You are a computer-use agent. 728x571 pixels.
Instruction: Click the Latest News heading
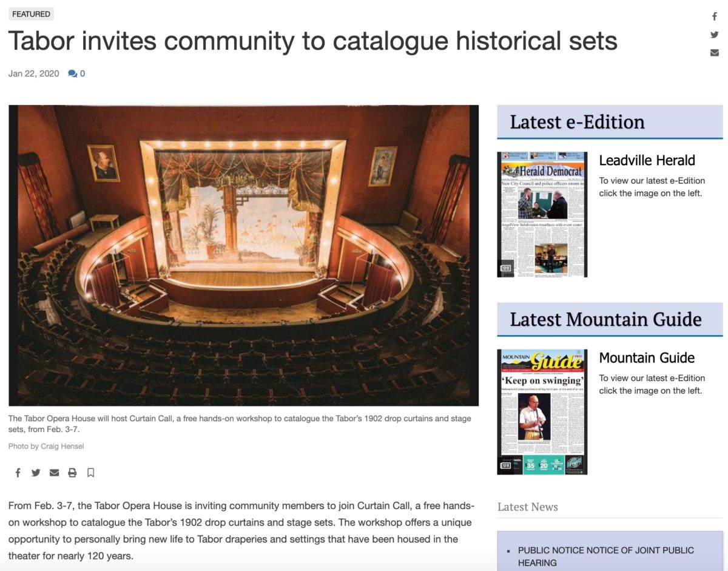click(x=527, y=507)
